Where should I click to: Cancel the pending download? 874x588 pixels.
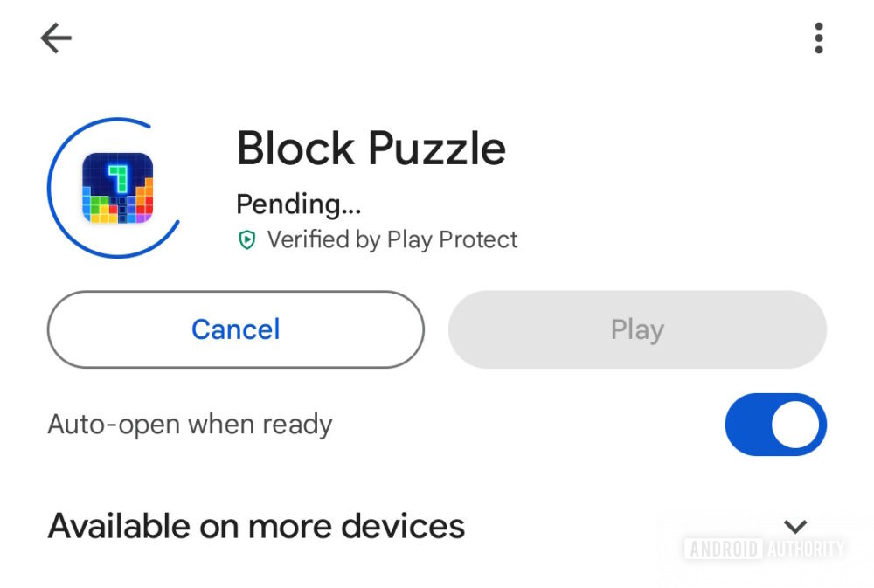pyautogui.click(x=235, y=329)
